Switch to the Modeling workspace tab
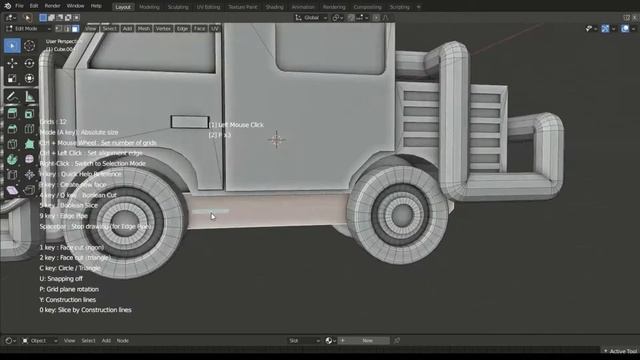 point(149,7)
